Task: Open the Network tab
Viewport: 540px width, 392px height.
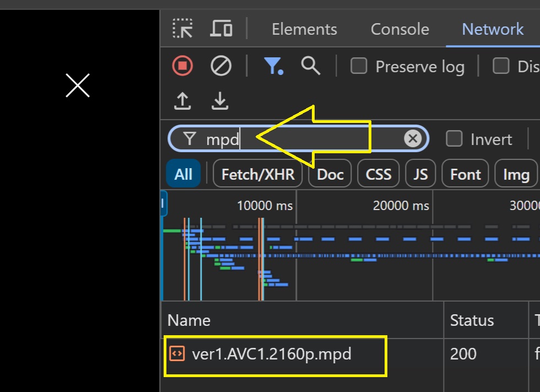Action: click(493, 29)
